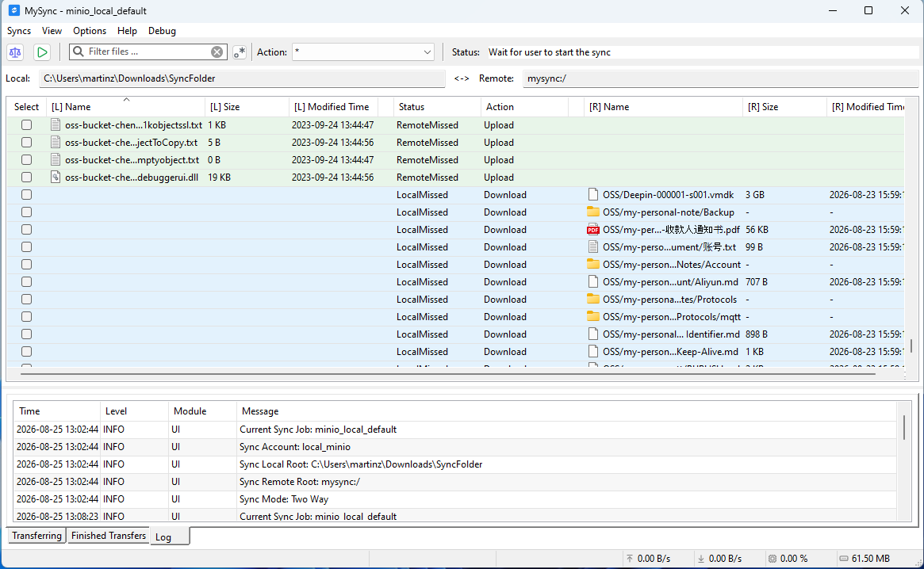
Task: Click the magnifier icon in the filter box
Action: click(x=79, y=52)
